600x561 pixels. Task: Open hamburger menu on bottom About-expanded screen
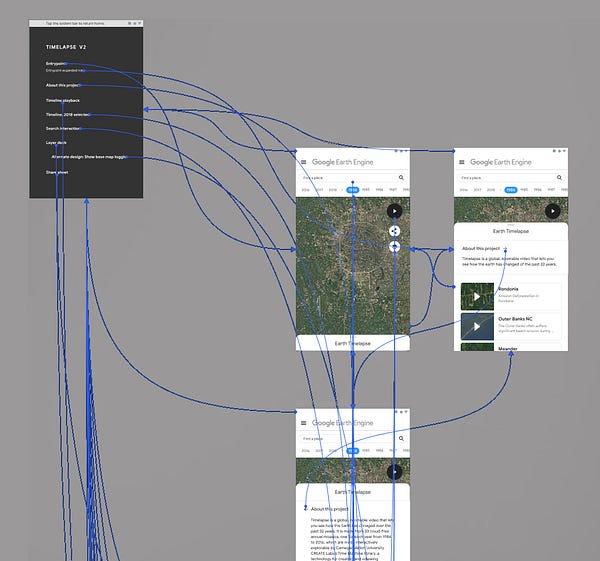[x=303, y=423]
